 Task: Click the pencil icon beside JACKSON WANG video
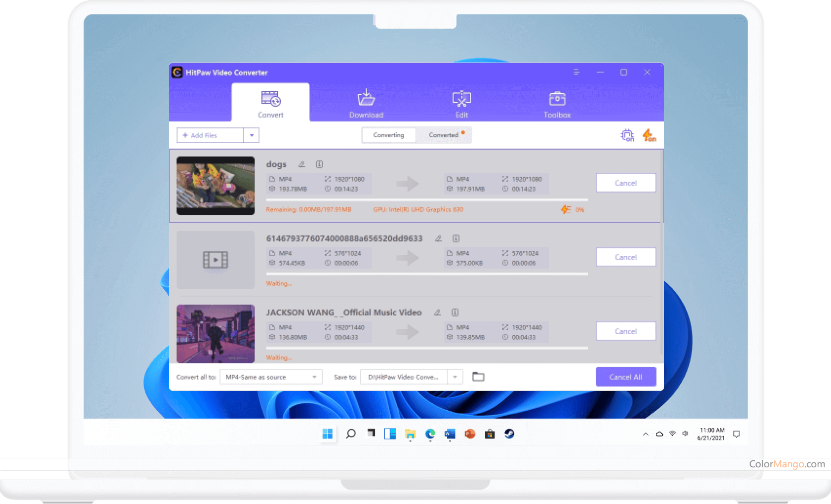[437, 313]
